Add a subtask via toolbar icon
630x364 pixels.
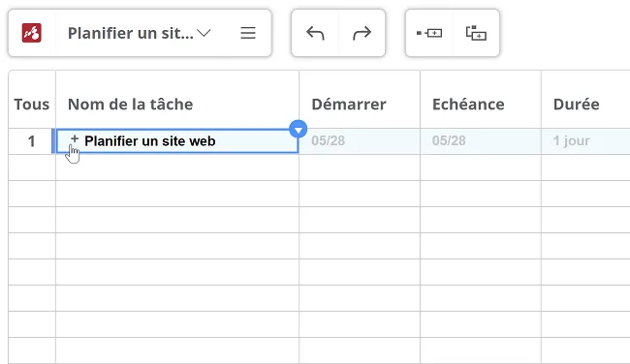(476, 33)
